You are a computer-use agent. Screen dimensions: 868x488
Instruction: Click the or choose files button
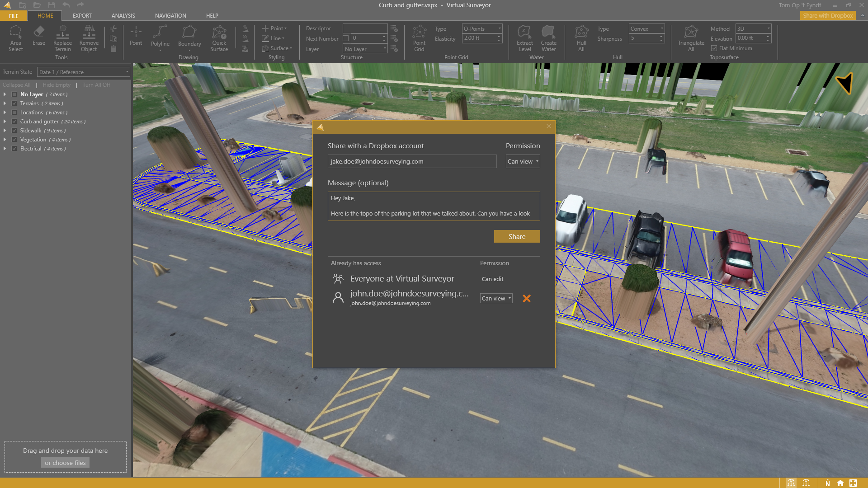pyautogui.click(x=65, y=463)
